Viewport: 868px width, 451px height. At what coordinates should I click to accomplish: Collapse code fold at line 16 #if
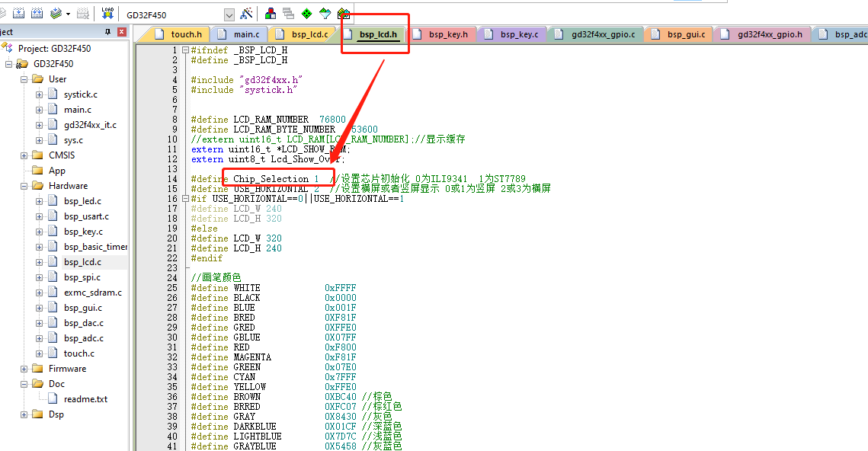point(185,199)
